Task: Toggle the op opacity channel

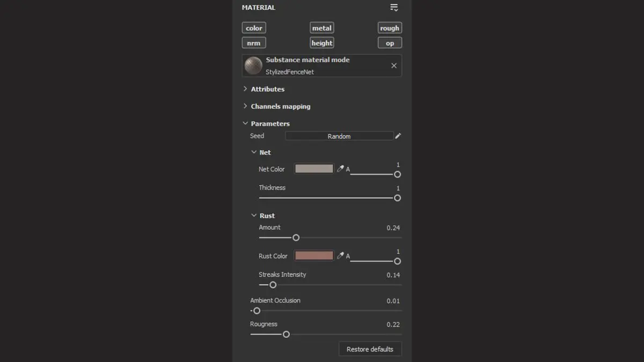Action: (389, 43)
